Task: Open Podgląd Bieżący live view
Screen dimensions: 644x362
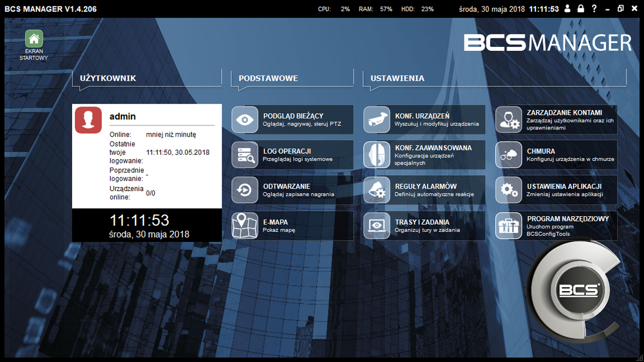Action: (292, 119)
